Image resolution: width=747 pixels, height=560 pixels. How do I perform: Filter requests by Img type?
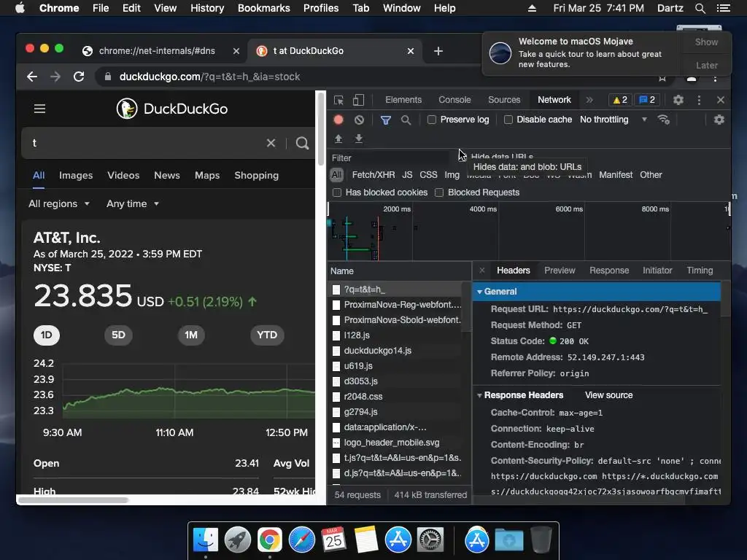point(452,175)
